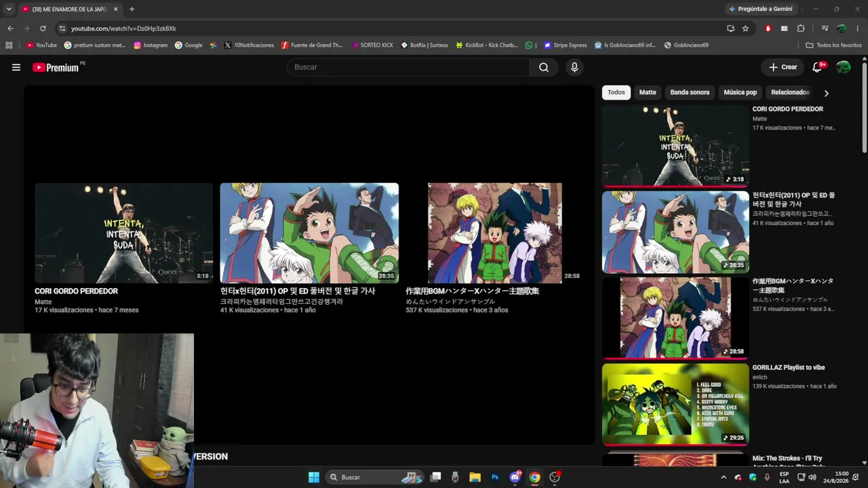Image resolution: width=868 pixels, height=488 pixels.
Task: Click the system tray microphone icon
Action: coord(767,477)
